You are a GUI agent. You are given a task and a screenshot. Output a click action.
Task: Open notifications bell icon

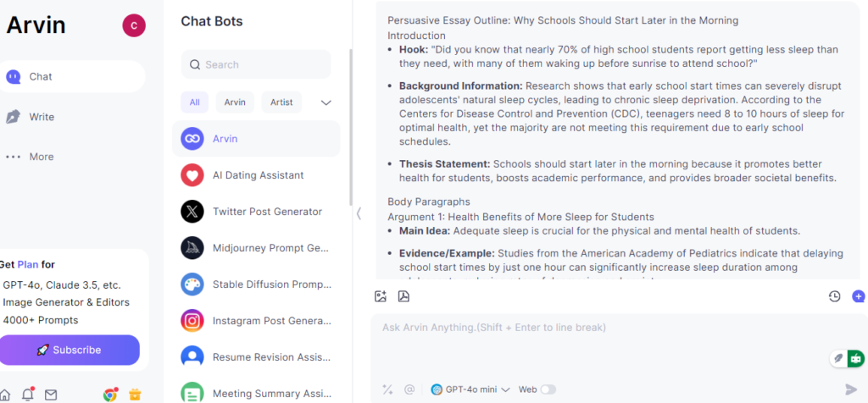pyautogui.click(x=27, y=395)
